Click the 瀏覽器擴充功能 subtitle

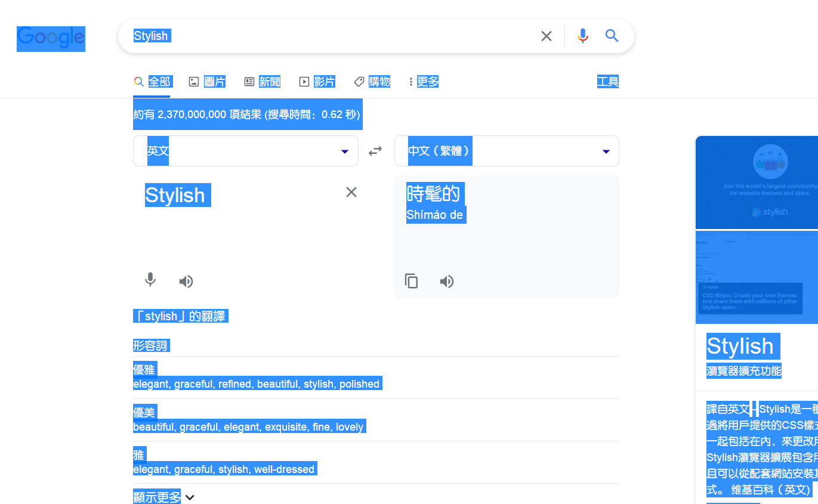[x=744, y=370]
